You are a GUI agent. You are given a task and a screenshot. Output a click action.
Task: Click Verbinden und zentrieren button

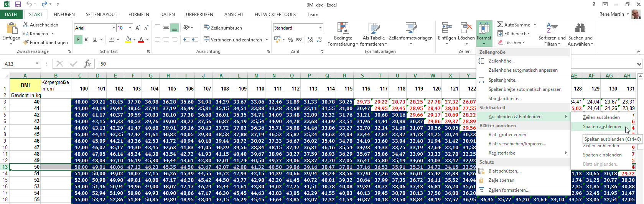(236, 39)
